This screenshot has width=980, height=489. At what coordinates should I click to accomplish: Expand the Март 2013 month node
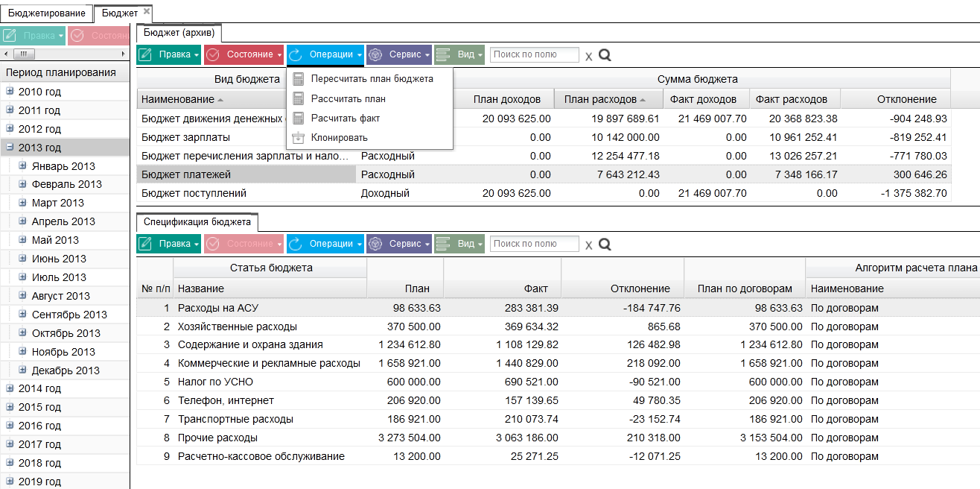point(23,202)
